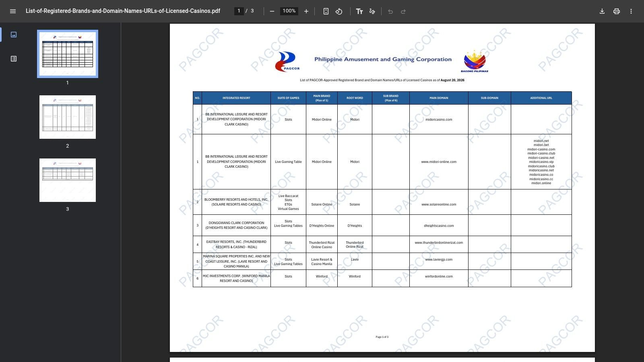The width and height of the screenshot is (644, 362).
Task: Print the PDF document
Action: coord(617,11)
